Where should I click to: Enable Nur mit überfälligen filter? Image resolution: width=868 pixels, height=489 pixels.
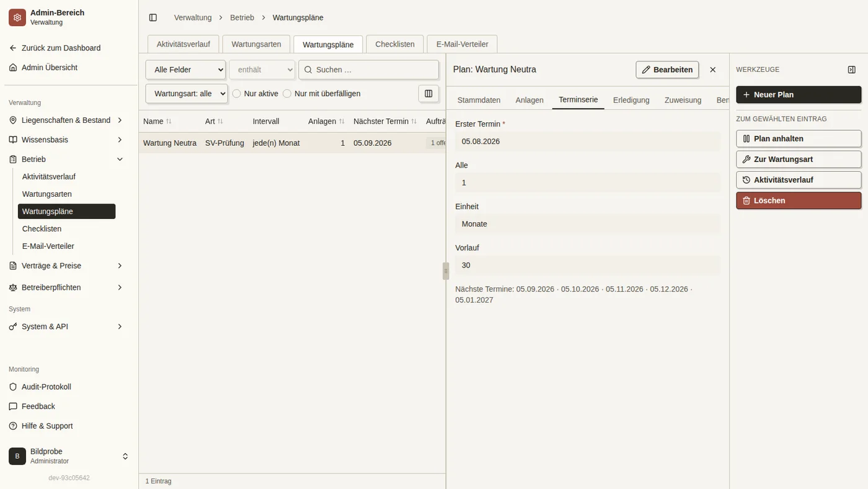click(287, 94)
